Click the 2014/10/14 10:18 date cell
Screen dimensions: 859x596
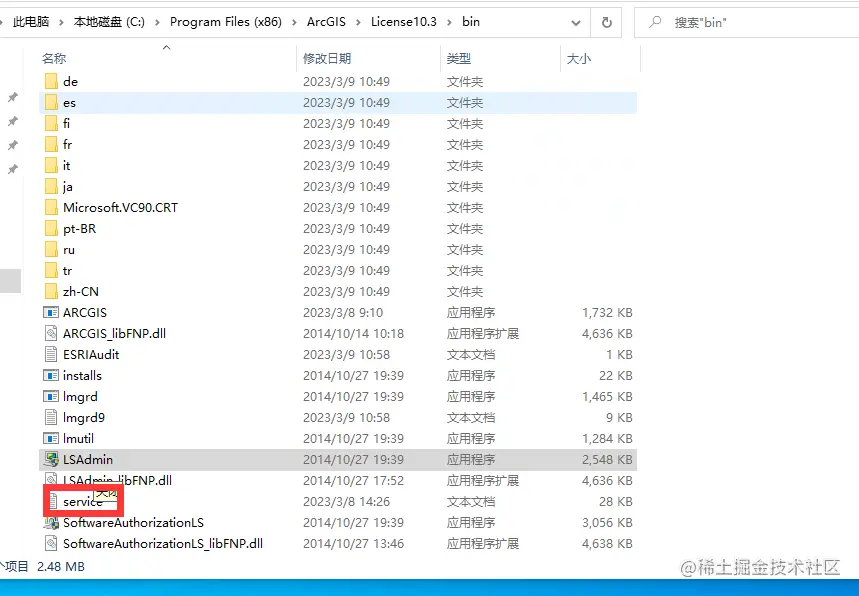click(353, 334)
